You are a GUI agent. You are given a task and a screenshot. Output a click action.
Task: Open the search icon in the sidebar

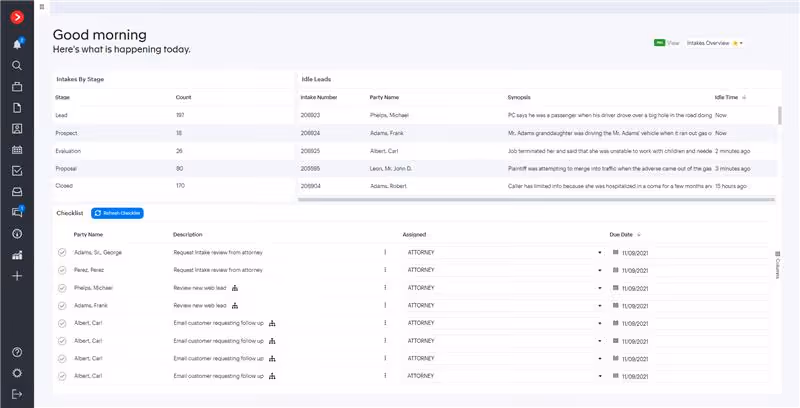coord(17,65)
